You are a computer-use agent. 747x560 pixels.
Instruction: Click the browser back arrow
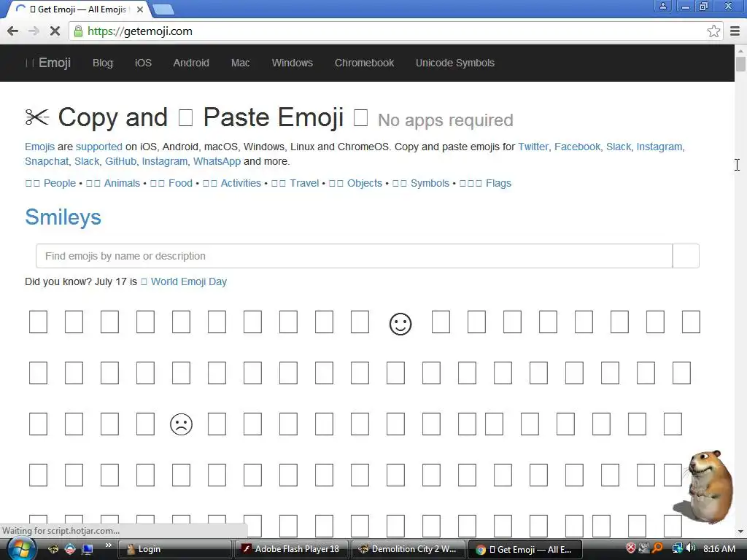coord(13,31)
